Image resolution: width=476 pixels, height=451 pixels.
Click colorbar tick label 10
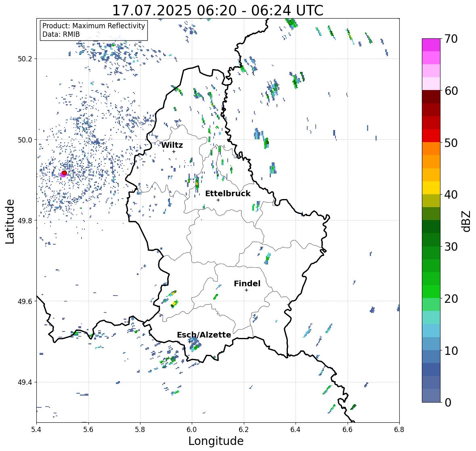tap(451, 350)
